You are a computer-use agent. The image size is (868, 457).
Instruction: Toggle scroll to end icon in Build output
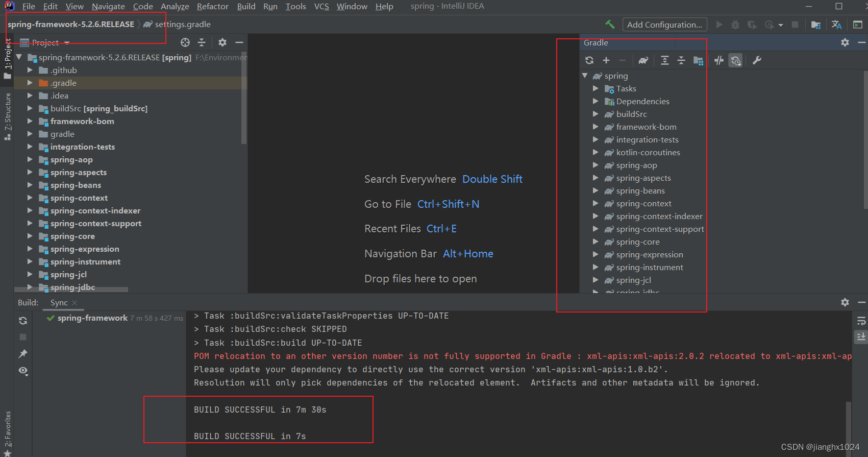(861, 336)
